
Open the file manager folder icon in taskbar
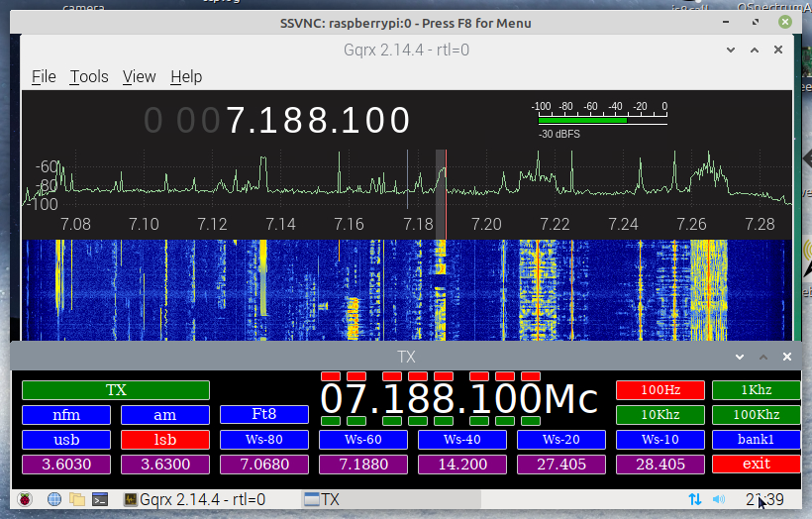pyautogui.click(x=77, y=499)
